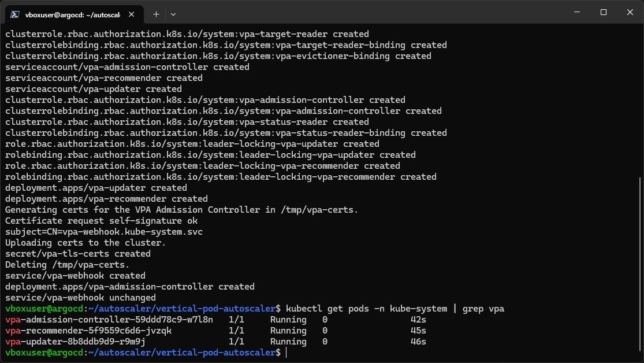
Task: Open a new terminal tab with plus button
Action: click(156, 14)
